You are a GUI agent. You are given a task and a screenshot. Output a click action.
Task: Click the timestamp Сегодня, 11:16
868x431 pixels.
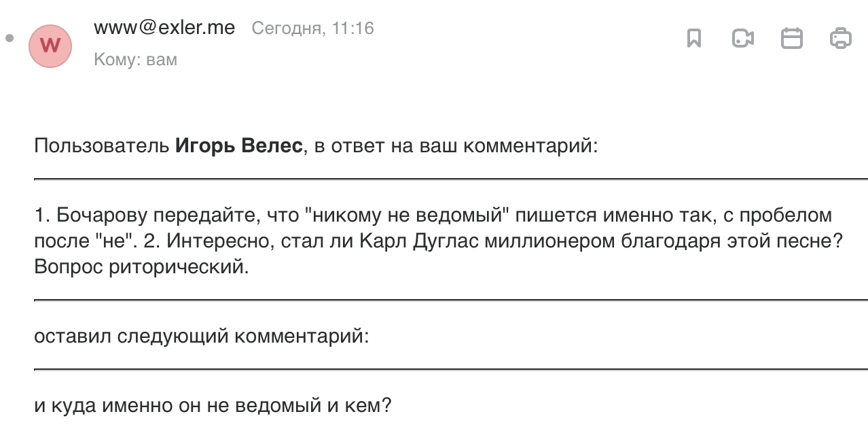(x=312, y=29)
